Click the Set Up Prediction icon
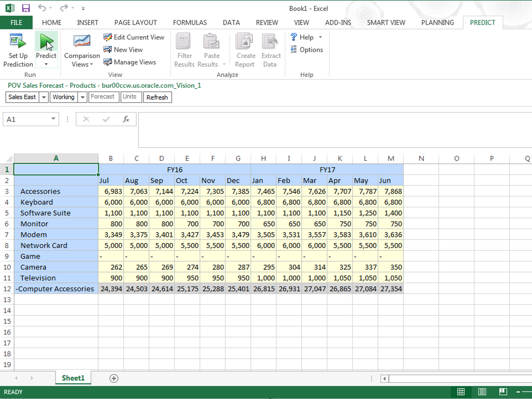532x399 pixels. tap(18, 42)
